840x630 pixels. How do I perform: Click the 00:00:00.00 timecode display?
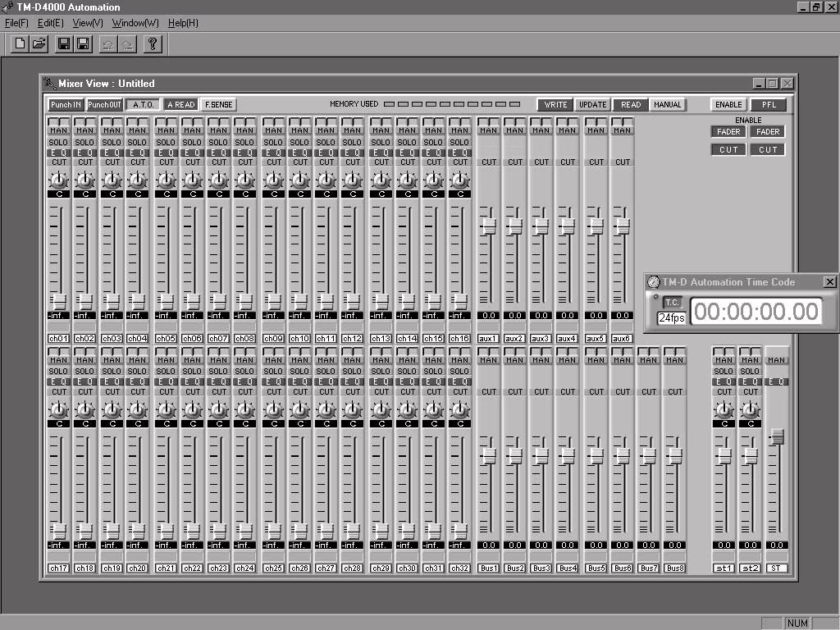756,311
